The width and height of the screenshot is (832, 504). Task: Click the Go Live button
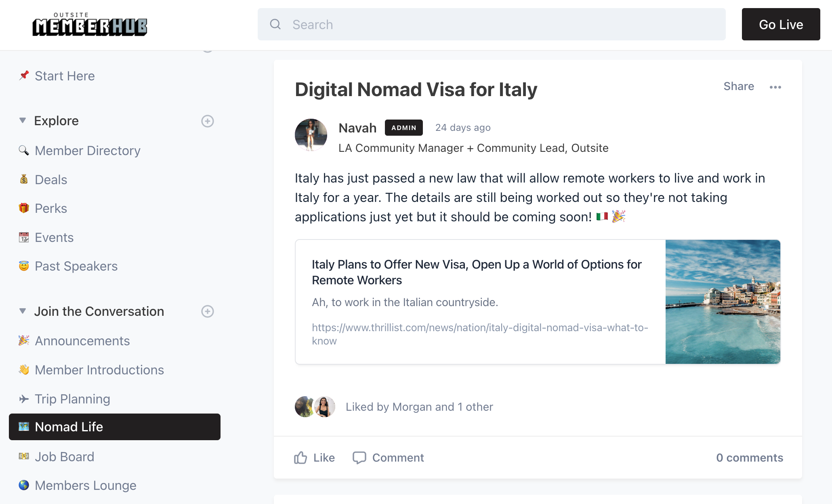780,24
